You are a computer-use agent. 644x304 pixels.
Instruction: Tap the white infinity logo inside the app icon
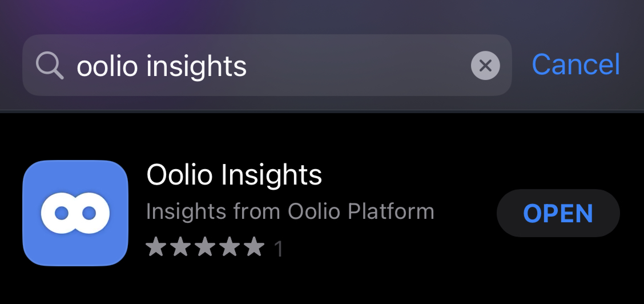point(75,213)
